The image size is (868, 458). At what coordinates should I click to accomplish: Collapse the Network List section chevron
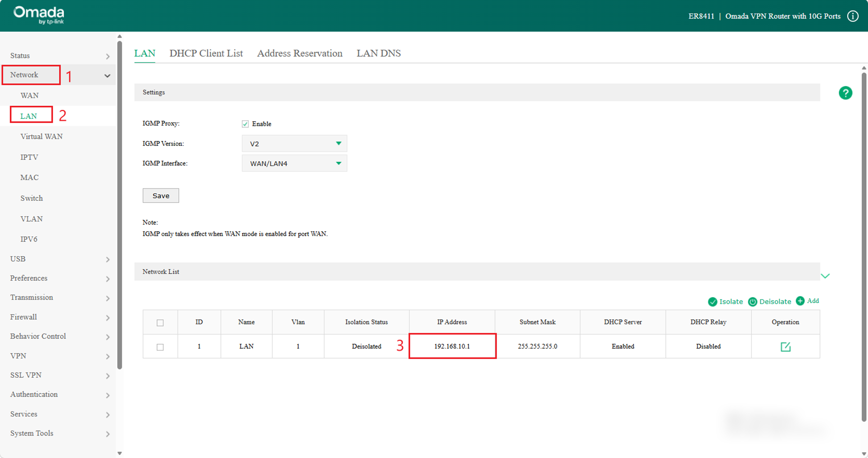click(826, 276)
